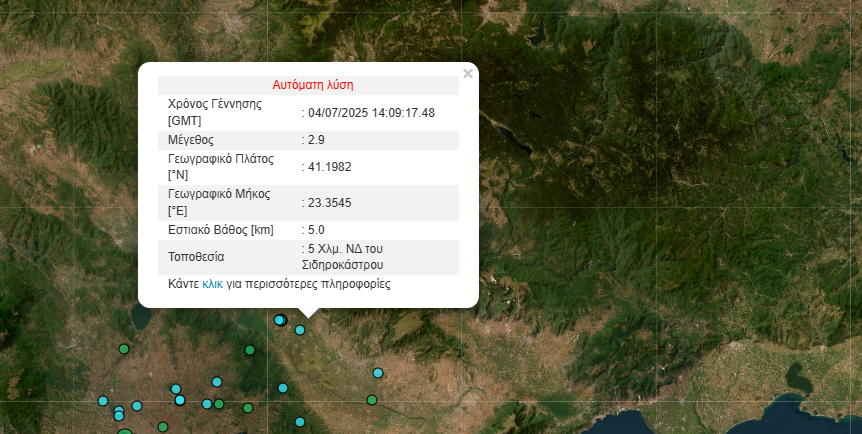Click the magnitude value 2.9
The image size is (862, 434).
coord(316,140)
